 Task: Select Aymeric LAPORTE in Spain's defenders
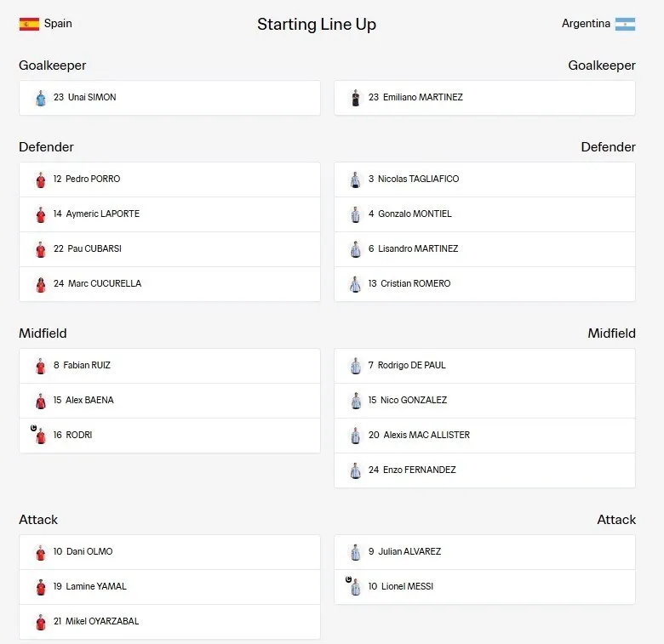169,214
